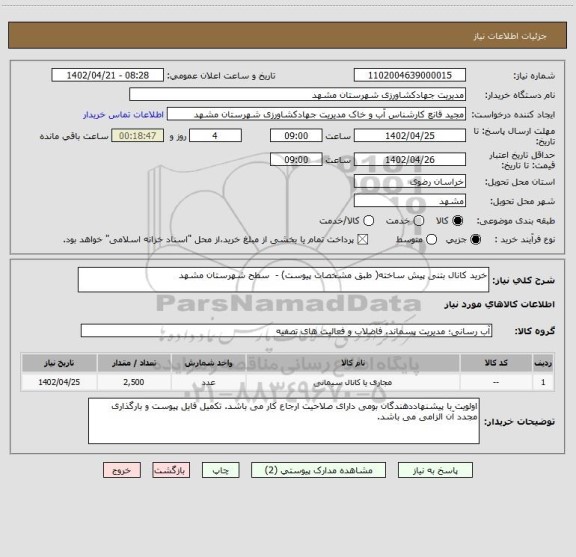This screenshot has height=557, width=576.
Task: Click the general need description text box
Action: 284,280
